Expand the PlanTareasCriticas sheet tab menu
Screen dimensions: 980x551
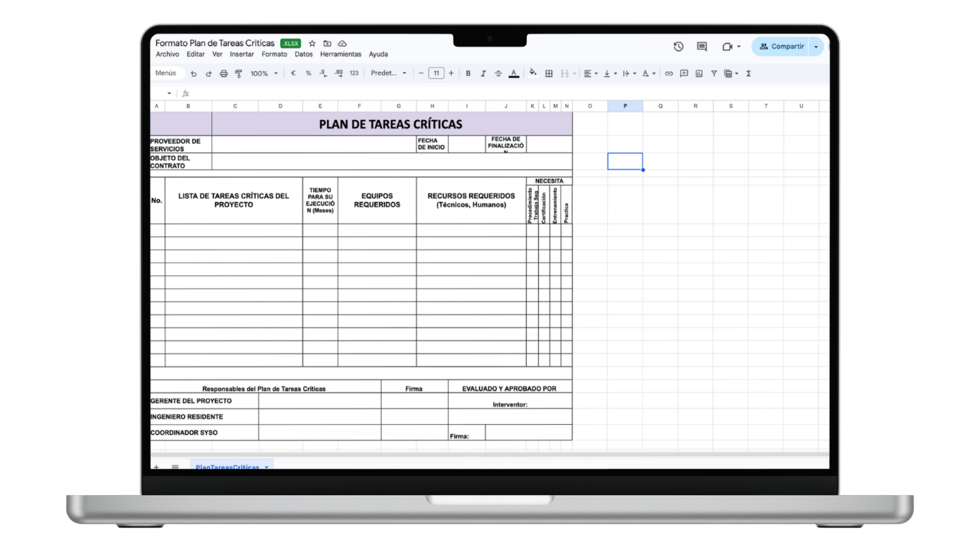coord(266,467)
